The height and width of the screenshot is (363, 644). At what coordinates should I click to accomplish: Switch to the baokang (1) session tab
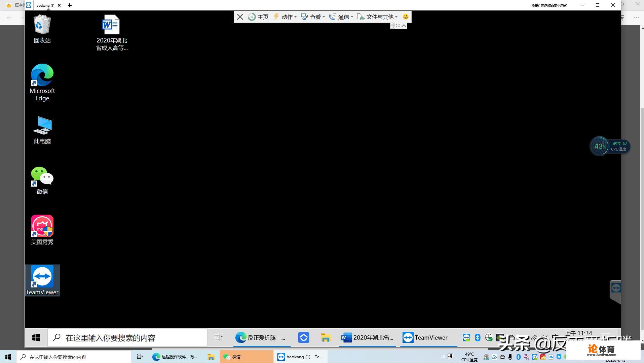pos(45,5)
